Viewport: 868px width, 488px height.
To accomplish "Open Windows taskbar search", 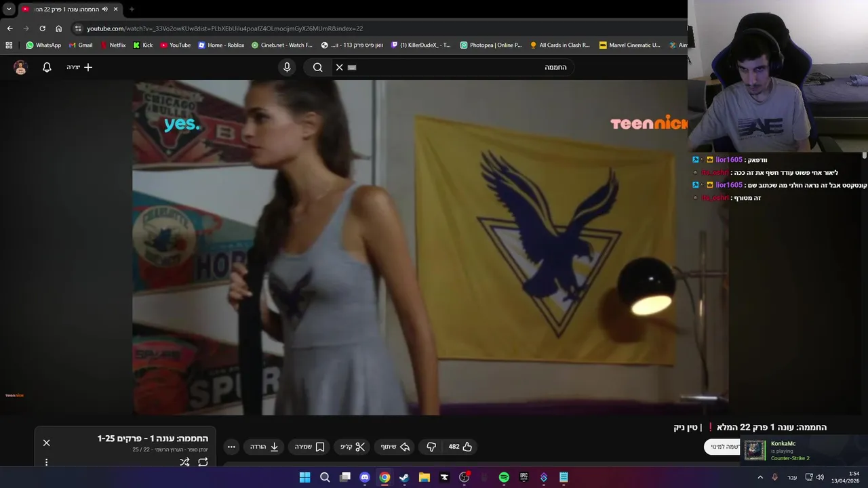I will (x=325, y=477).
